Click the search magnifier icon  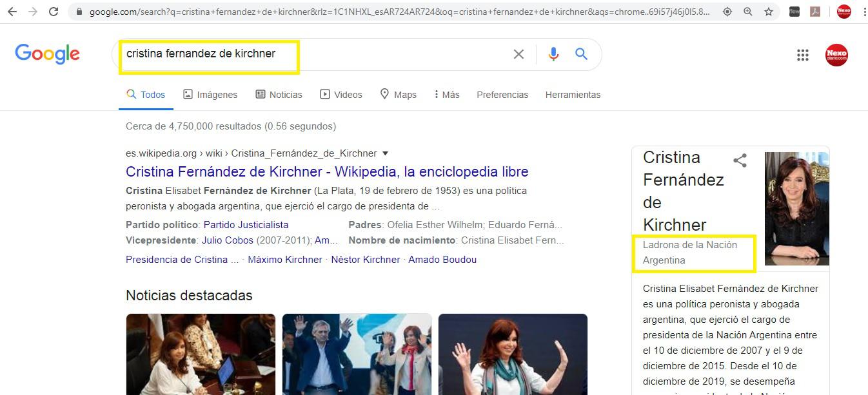[580, 54]
